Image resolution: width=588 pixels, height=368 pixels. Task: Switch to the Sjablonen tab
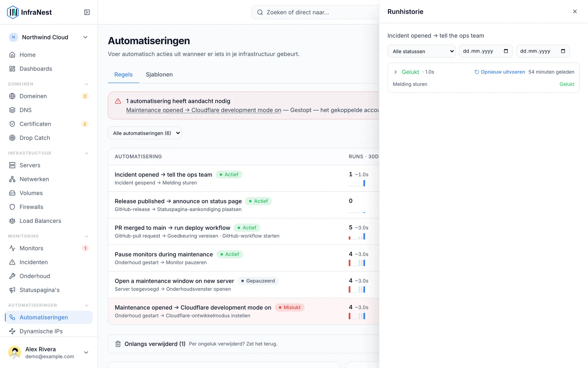tap(159, 75)
